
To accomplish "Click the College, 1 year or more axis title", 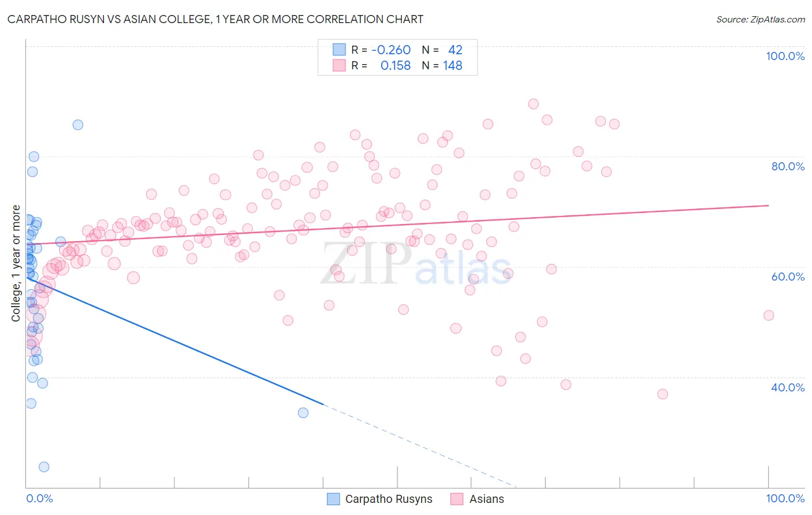I will 16,263.
